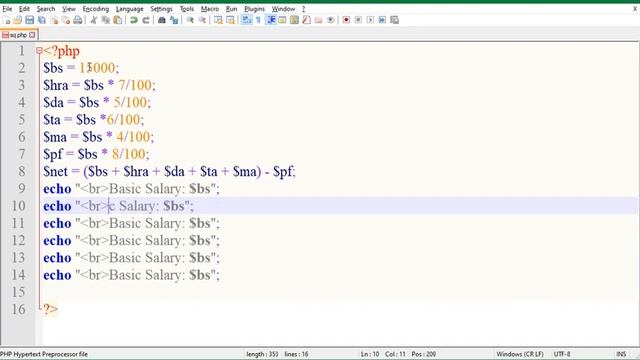
Task: Open the File menu
Action: pyautogui.click(x=7, y=9)
